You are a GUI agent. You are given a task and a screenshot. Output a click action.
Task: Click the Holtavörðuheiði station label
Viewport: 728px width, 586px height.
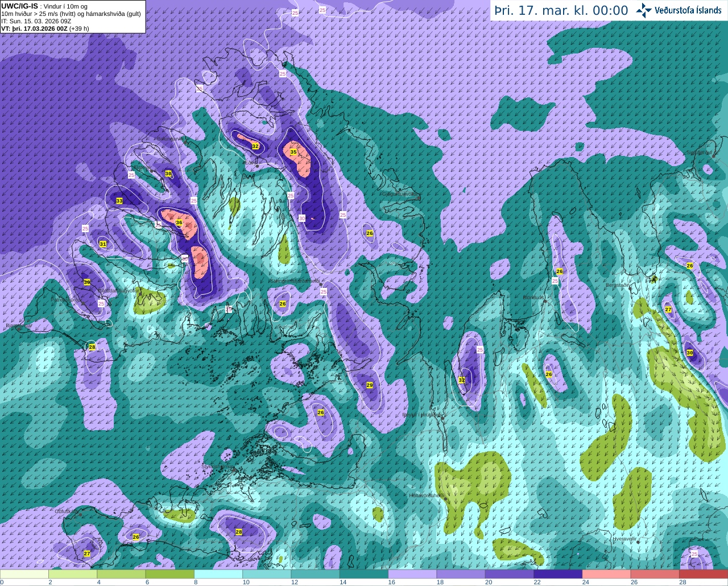coord(427,496)
